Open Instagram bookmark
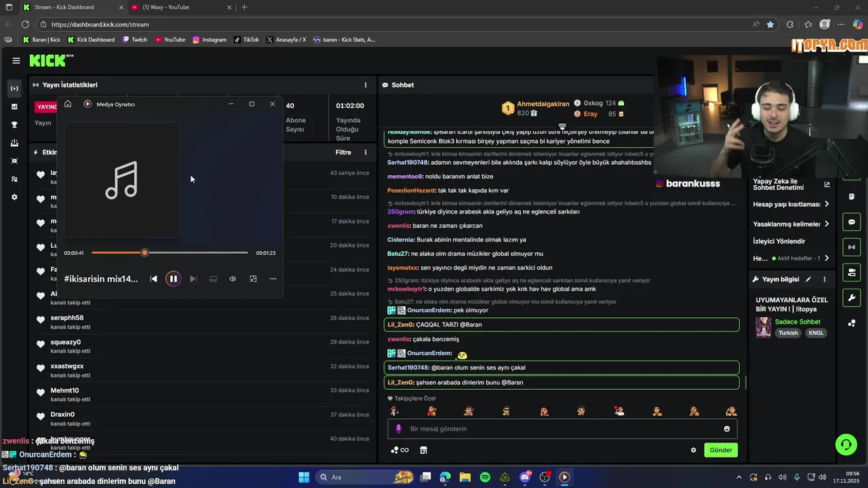The image size is (868, 488). [x=210, y=39]
